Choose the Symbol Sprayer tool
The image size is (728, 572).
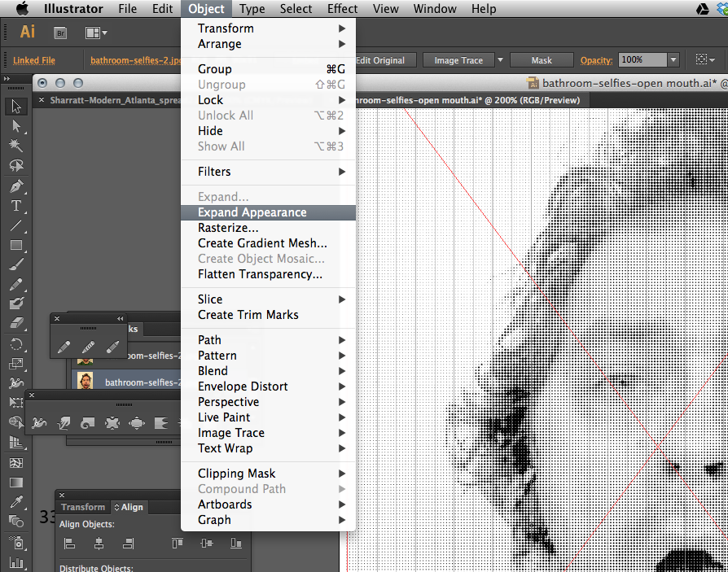point(17,544)
